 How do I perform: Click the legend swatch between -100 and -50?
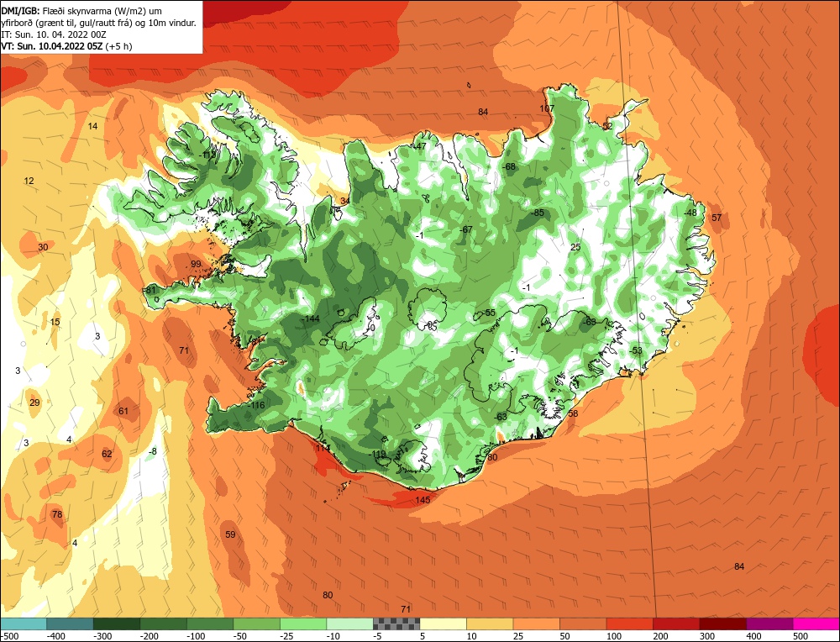point(210,624)
